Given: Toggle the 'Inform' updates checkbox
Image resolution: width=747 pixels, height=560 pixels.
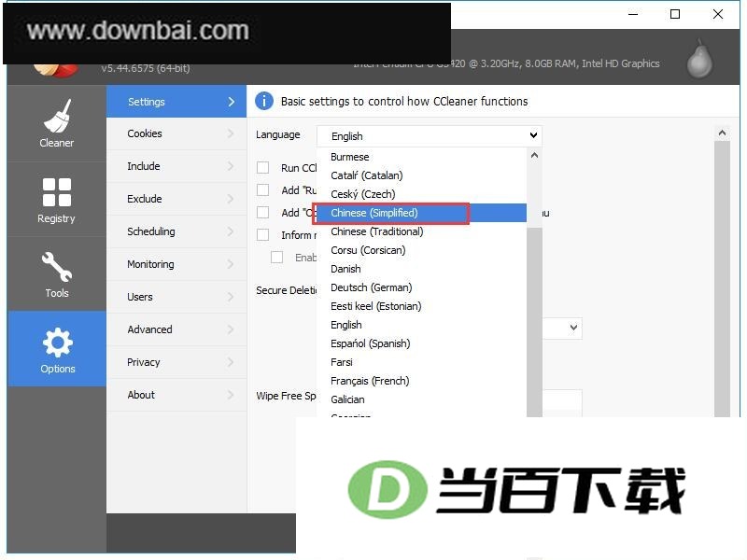Looking at the screenshot, I should pos(262,235).
